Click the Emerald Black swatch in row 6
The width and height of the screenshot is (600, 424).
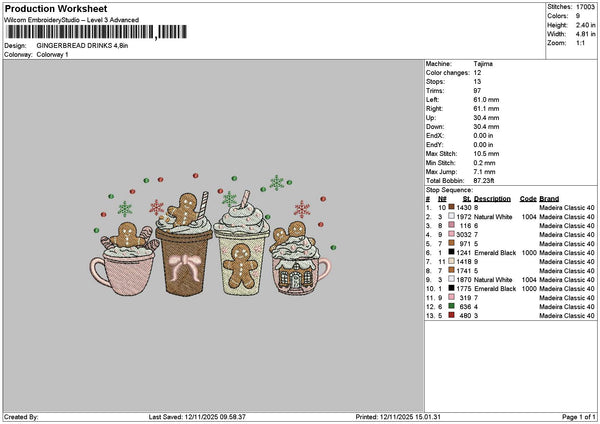(452, 252)
